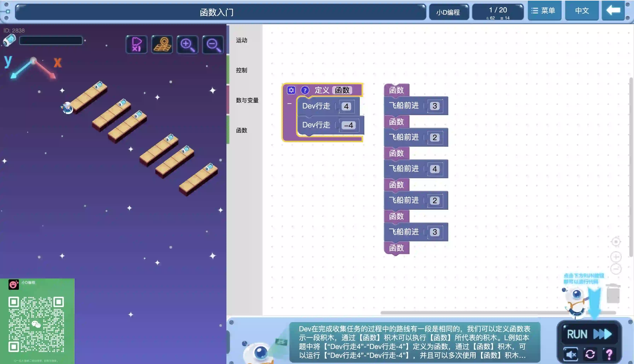The height and width of the screenshot is (364, 634).
Task: Click the reset refresh icon below RUN
Action: [590, 354]
